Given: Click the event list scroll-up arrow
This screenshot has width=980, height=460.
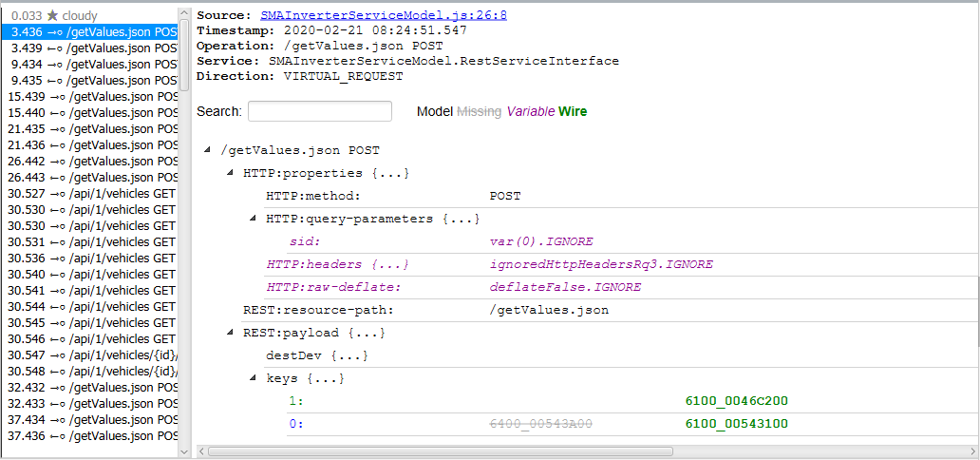Looking at the screenshot, I should [x=184, y=12].
